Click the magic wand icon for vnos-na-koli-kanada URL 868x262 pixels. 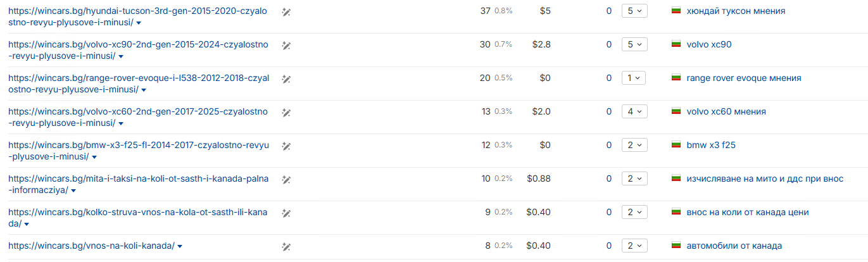tap(286, 246)
